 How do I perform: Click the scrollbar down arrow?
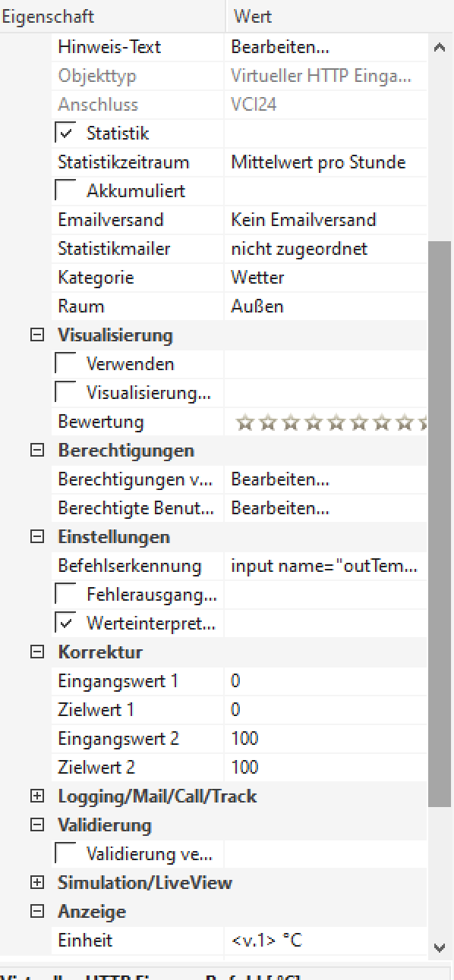point(440,947)
